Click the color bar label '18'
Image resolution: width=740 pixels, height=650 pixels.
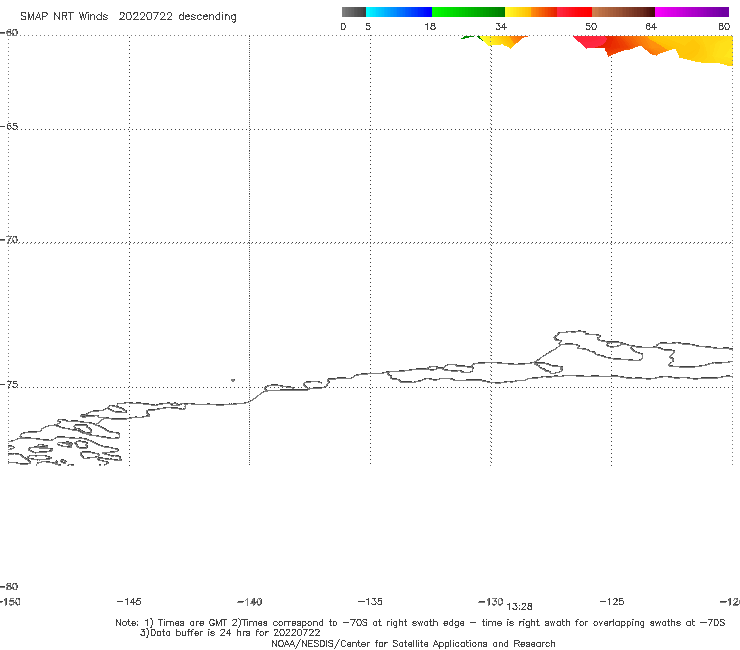(x=430, y=26)
